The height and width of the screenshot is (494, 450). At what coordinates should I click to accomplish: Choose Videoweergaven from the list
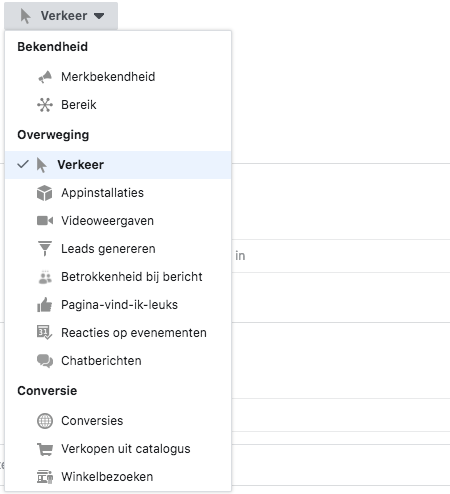point(118,221)
